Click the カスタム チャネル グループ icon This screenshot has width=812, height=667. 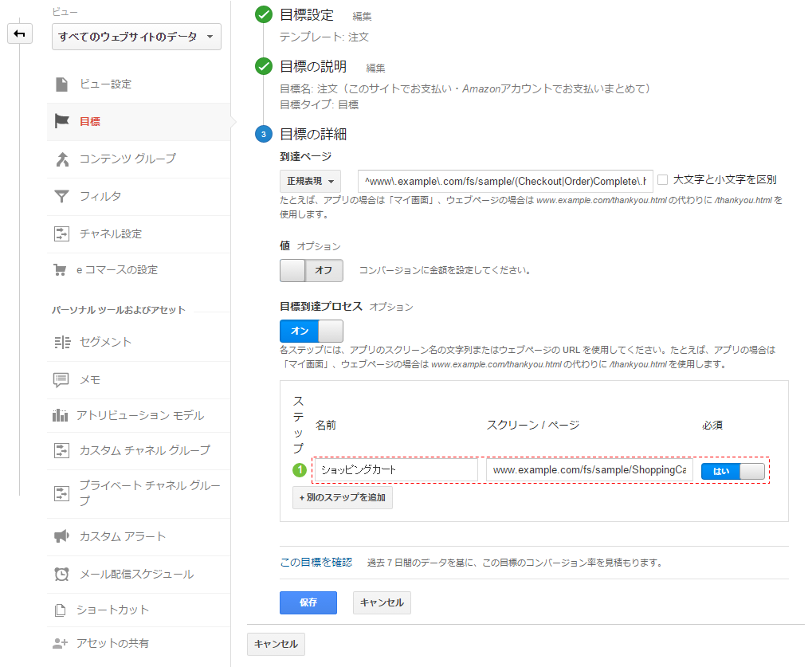[61, 450]
